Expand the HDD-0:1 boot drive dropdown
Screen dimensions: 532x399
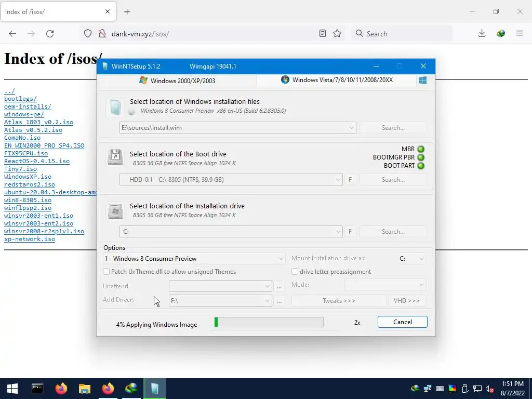coord(338,179)
